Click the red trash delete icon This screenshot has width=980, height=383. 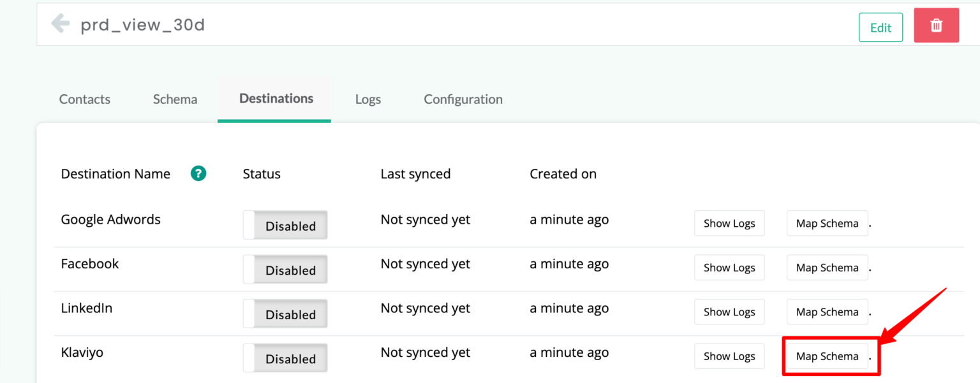(936, 25)
